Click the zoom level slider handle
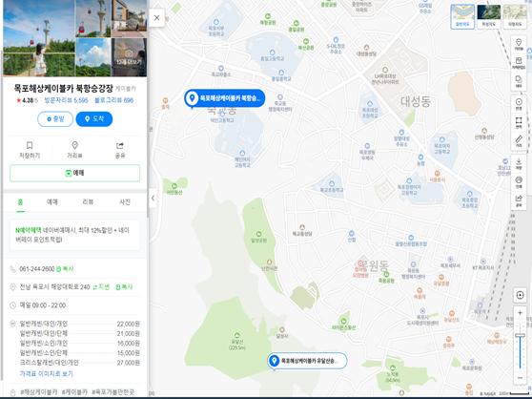The width and height of the screenshot is (532, 399). [x=520, y=335]
